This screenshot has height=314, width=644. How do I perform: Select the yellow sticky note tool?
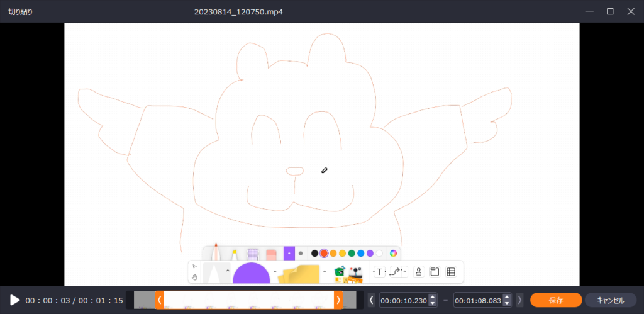coord(299,274)
